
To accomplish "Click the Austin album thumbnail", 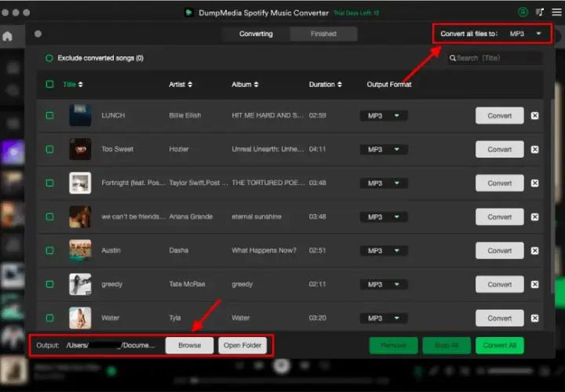I will coord(80,250).
